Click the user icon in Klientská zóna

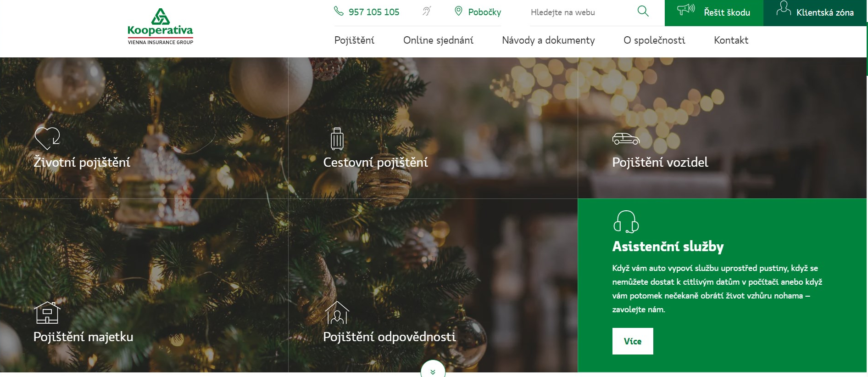(784, 8)
